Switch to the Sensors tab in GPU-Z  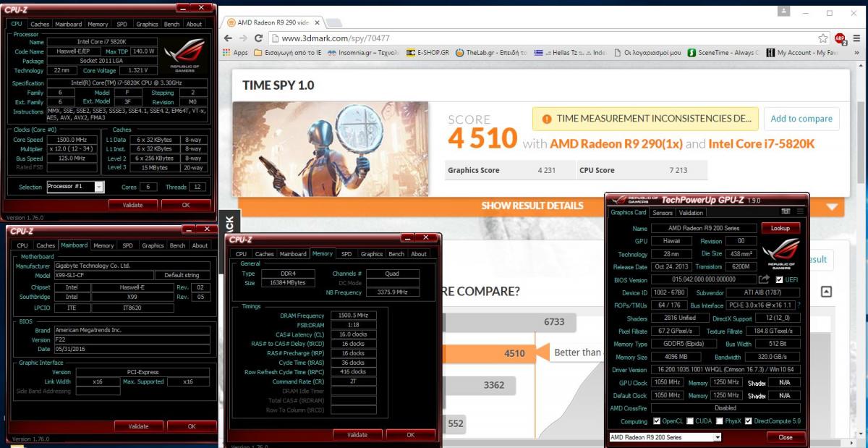point(663,213)
